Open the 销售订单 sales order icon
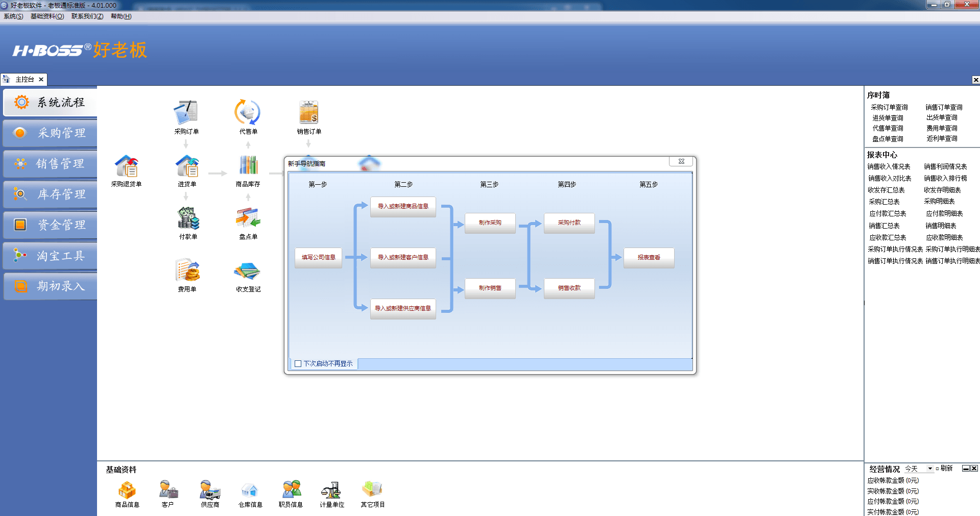Screen dimensions: 980x516 [308, 113]
